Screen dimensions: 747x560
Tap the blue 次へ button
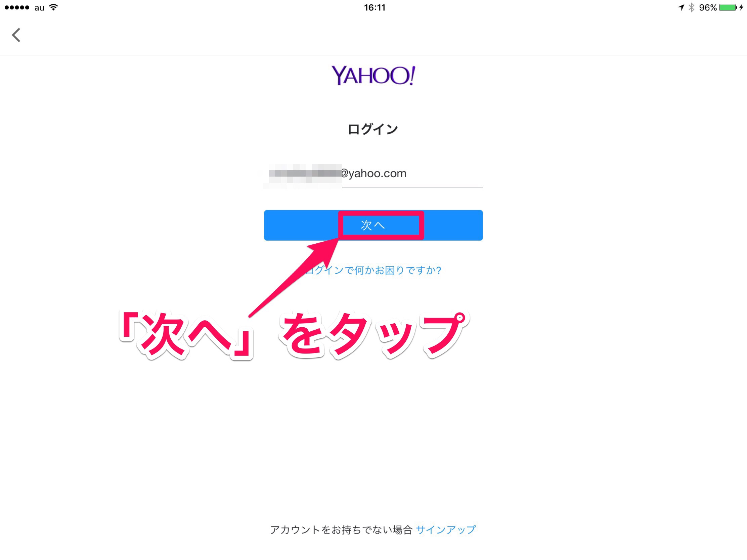(x=373, y=225)
